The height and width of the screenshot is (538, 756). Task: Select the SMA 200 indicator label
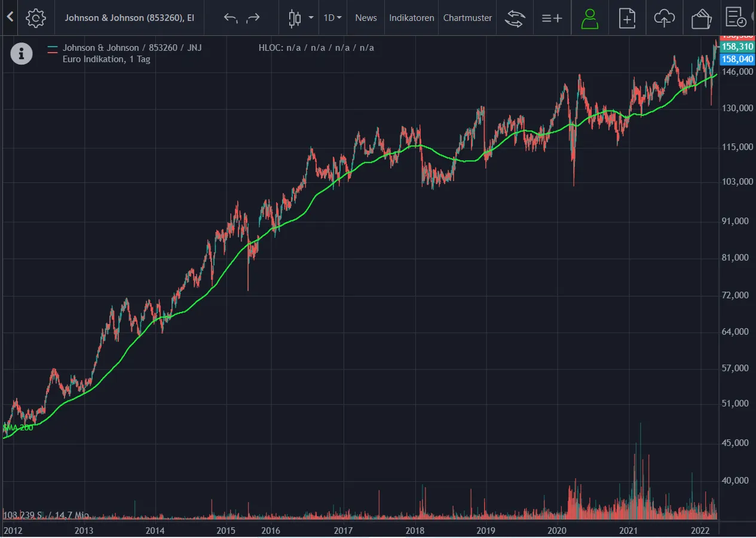[18, 427]
